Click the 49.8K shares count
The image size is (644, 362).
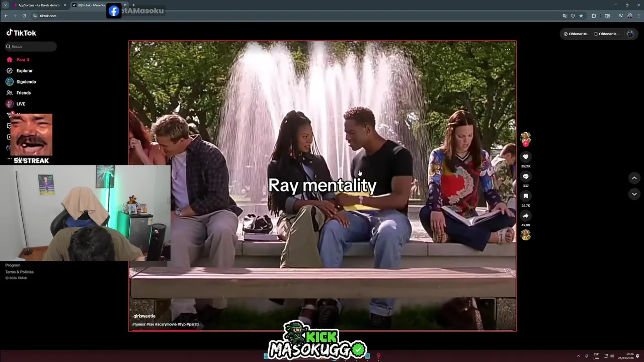[x=525, y=225]
